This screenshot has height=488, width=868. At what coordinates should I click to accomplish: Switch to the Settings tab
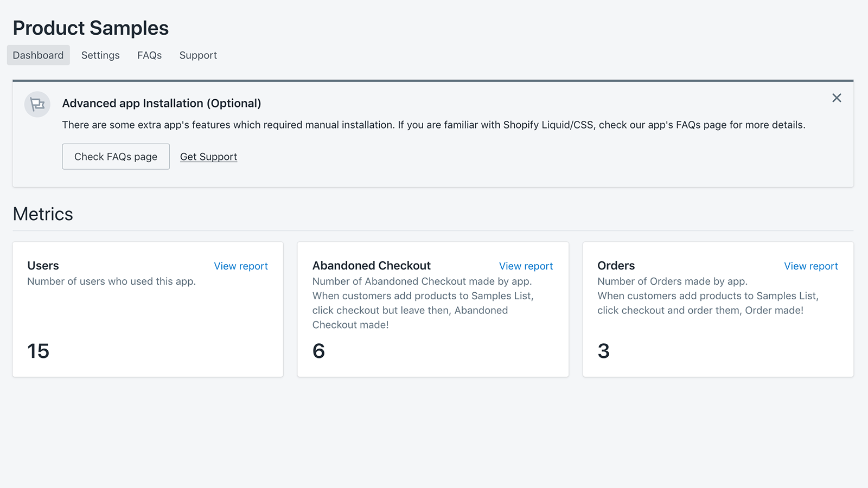click(100, 55)
